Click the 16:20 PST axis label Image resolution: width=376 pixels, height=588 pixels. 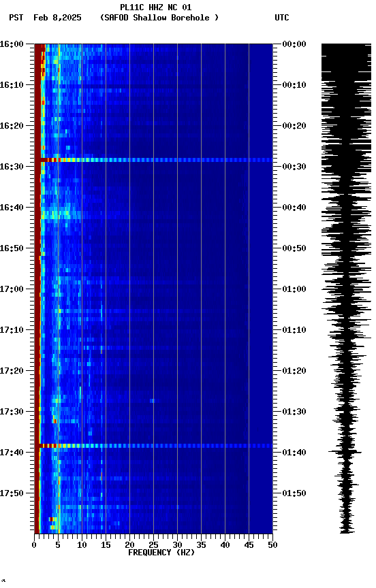click(x=12, y=126)
